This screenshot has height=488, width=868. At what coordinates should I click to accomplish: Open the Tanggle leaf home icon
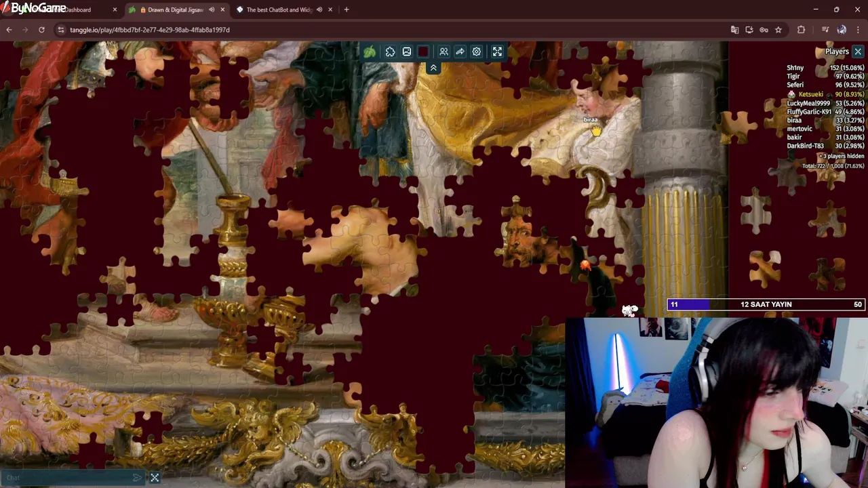tap(370, 52)
